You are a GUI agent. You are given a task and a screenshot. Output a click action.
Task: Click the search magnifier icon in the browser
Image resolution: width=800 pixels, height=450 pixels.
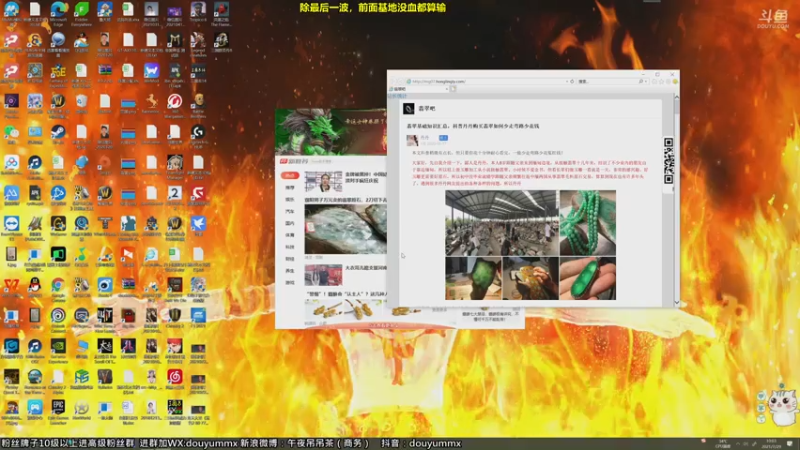click(x=641, y=81)
